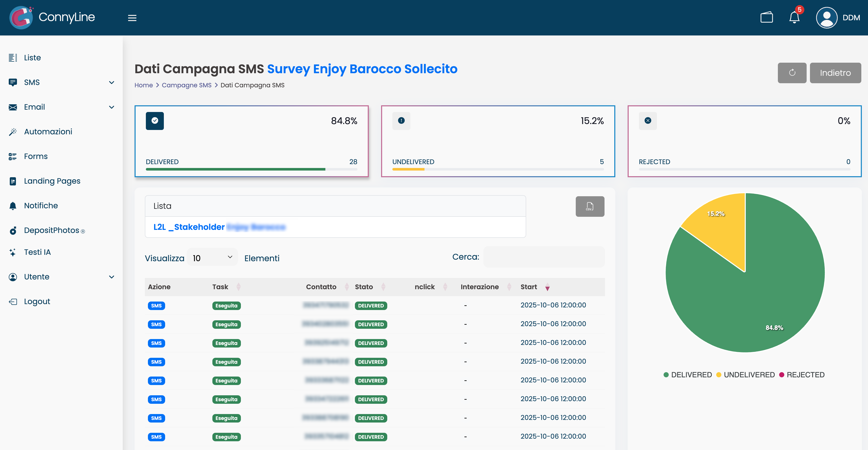
Task: Open the Notifiche bell in the sidebar
Action: pos(13,205)
